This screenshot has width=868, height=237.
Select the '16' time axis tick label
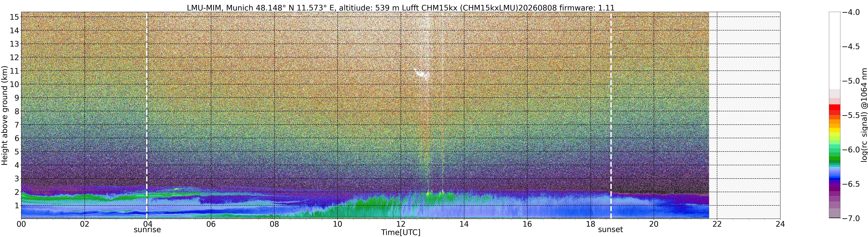point(527,224)
